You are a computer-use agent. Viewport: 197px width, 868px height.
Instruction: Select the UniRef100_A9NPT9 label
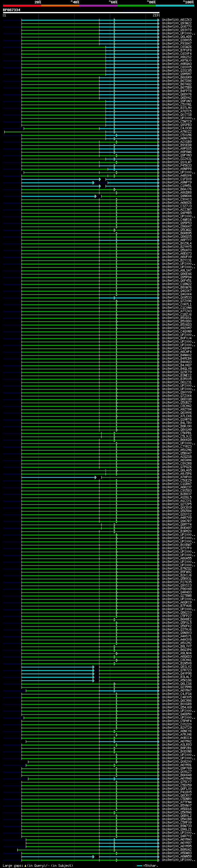point(177,182)
